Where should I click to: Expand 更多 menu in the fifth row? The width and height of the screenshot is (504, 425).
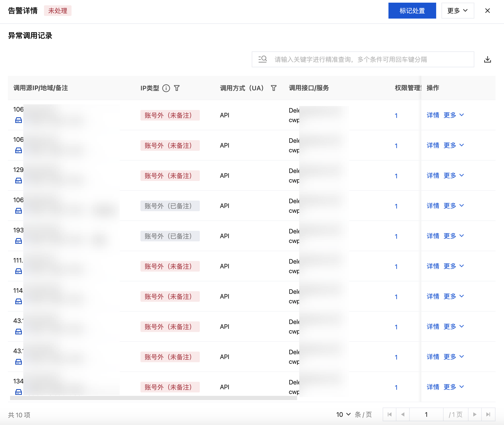pyautogui.click(x=454, y=236)
